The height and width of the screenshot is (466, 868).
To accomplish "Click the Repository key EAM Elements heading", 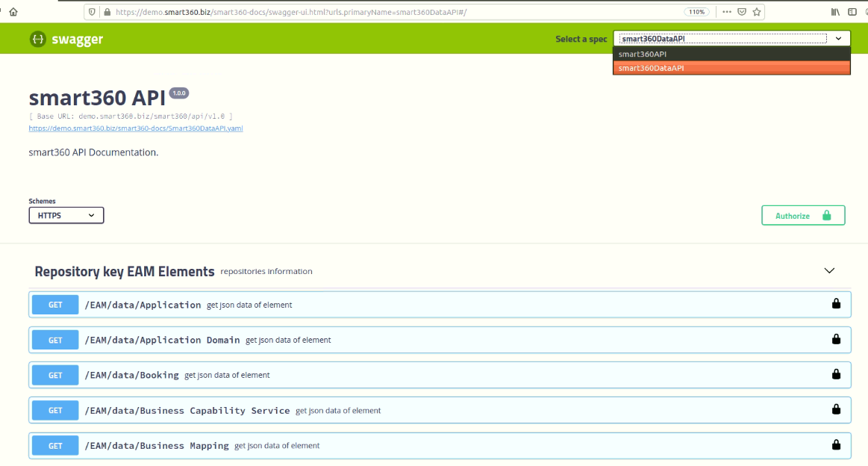I will pos(125,272).
